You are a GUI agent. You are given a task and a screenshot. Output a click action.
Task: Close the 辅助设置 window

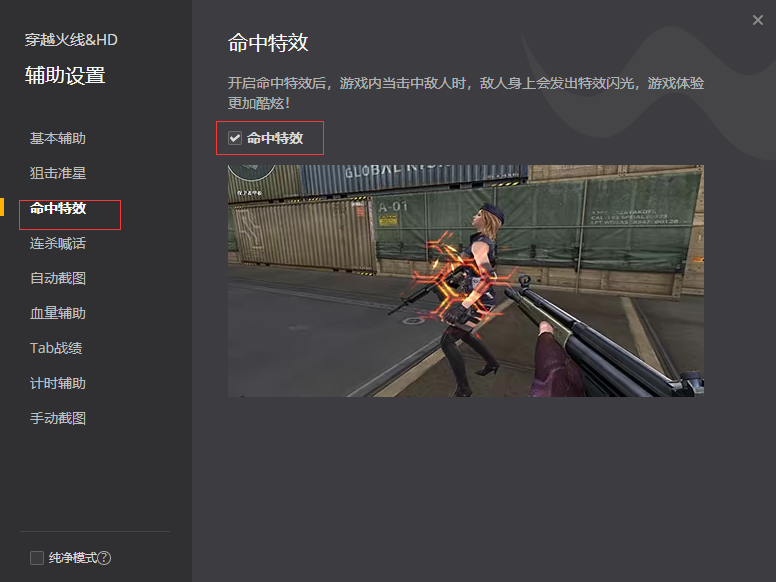point(758,20)
